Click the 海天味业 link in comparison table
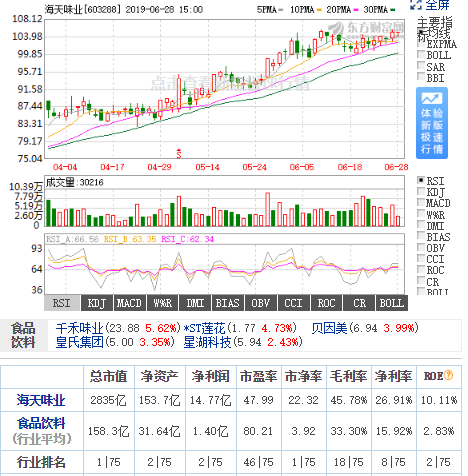The height and width of the screenshot is (476, 468). tap(41, 400)
